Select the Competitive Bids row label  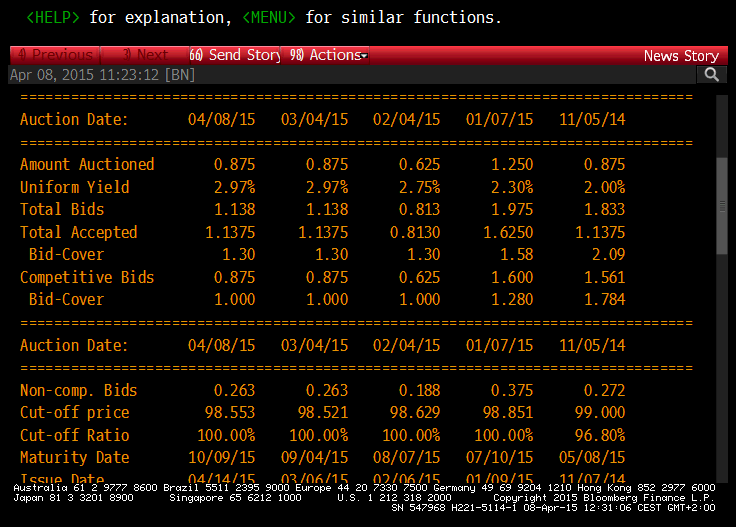coord(87,277)
